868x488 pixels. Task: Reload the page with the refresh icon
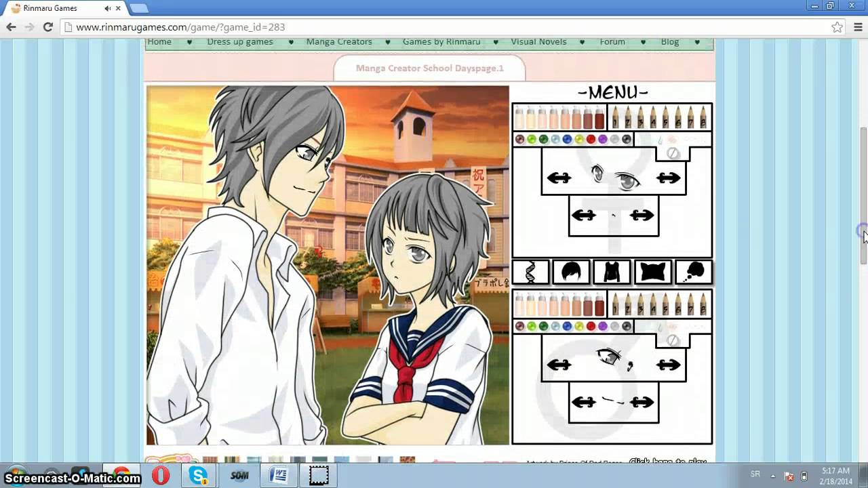47,27
